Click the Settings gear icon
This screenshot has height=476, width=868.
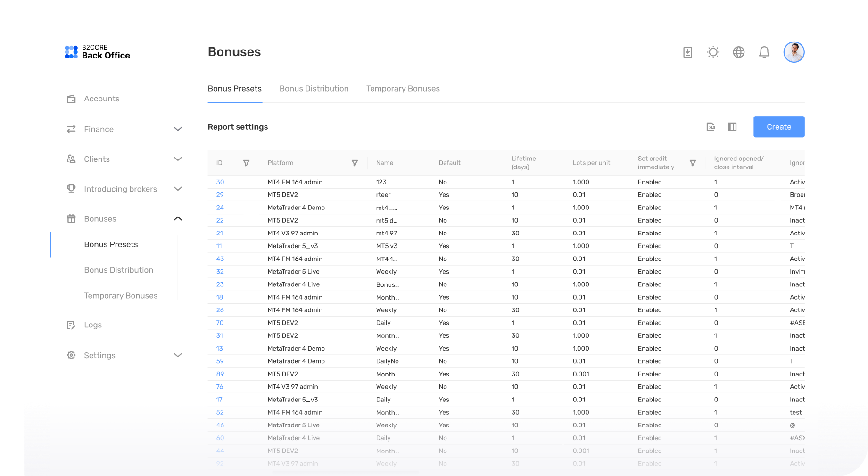pos(71,355)
